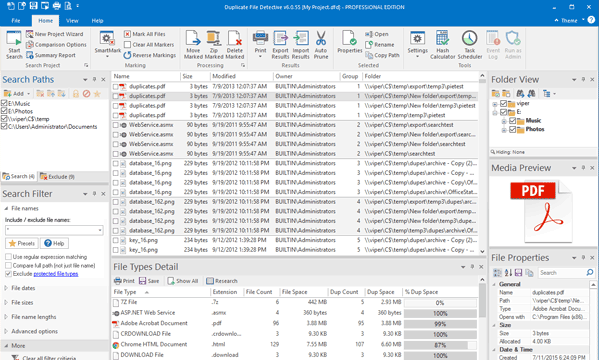Switch to the View ribbon tab

[x=72, y=21]
